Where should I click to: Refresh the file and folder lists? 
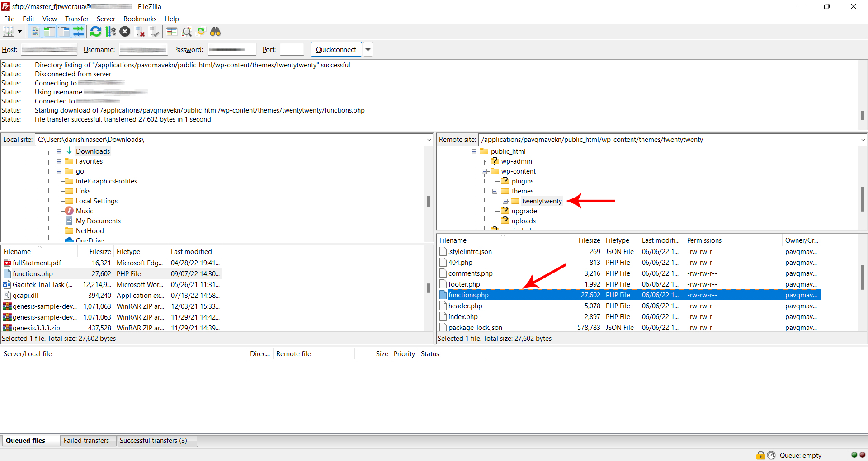point(95,32)
